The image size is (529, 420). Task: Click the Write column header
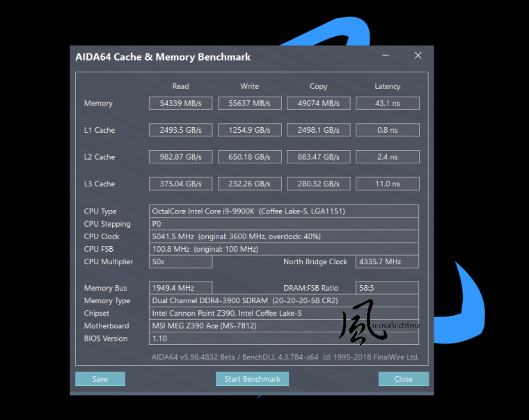250,86
